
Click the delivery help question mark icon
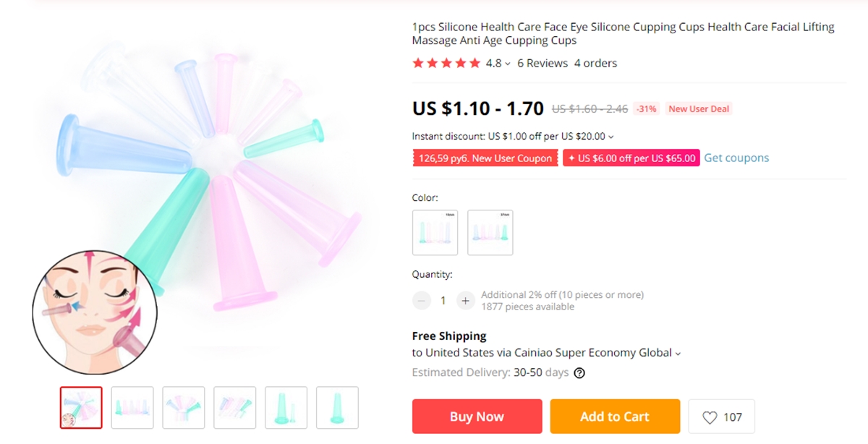point(579,373)
